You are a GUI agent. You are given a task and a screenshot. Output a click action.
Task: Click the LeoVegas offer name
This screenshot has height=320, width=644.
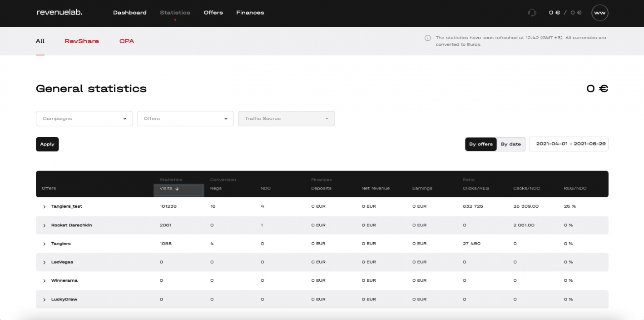[62, 262]
